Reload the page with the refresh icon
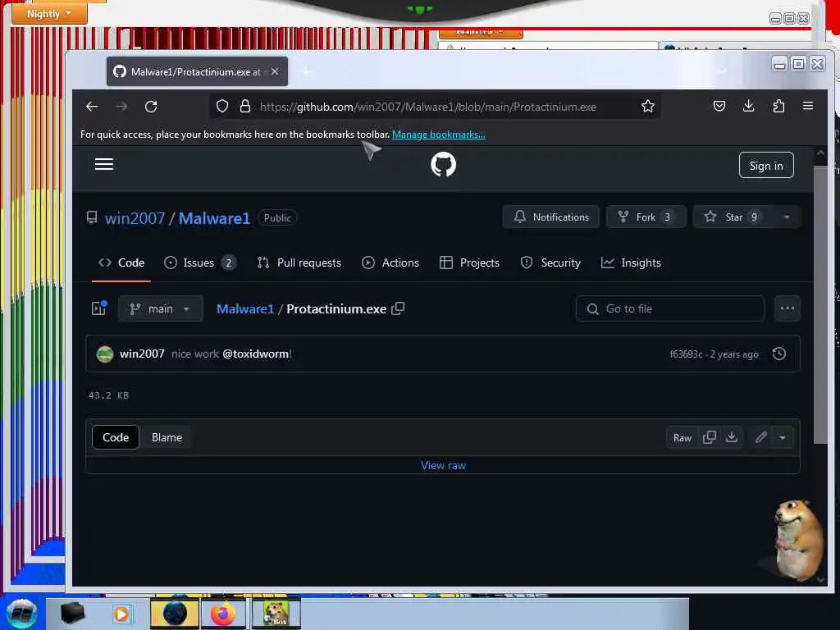840x630 pixels. coord(151,107)
